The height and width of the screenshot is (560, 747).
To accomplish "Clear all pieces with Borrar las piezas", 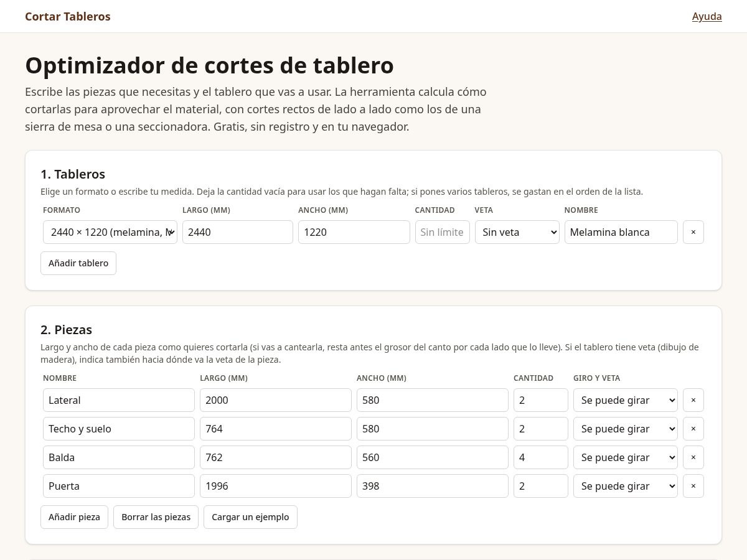I will pyautogui.click(x=156, y=517).
